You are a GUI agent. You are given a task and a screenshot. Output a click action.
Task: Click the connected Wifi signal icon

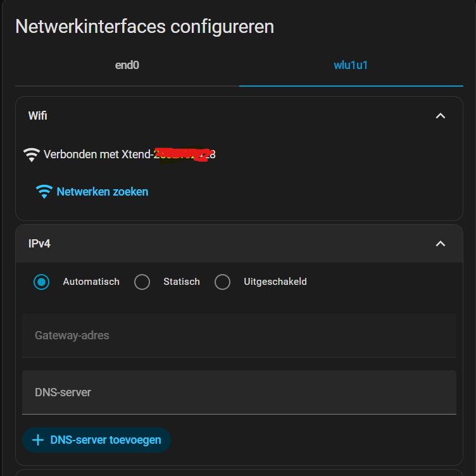coord(30,154)
